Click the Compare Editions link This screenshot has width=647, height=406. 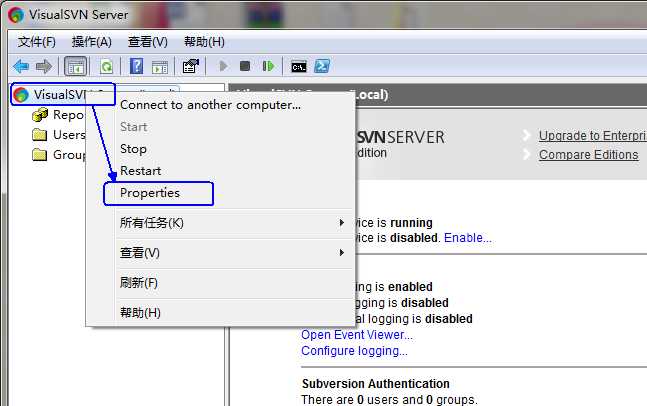(x=588, y=154)
